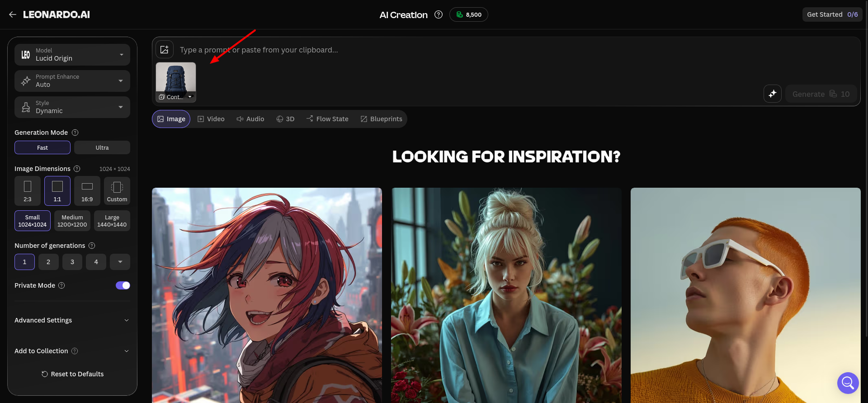Open the Generation Mode help icon
Screen dimensions: 868x403
coord(75,133)
